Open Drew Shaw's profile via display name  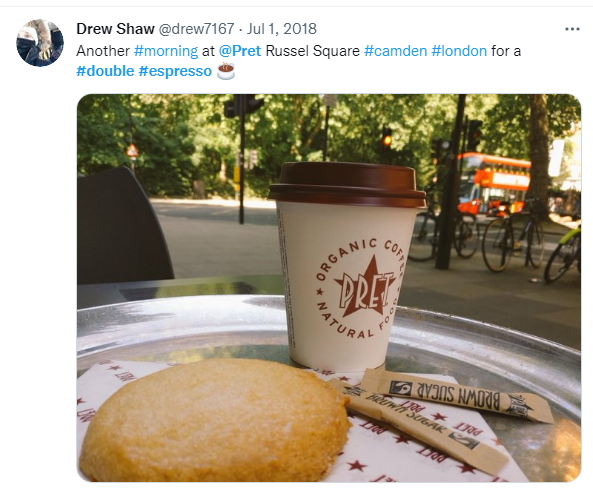click(x=115, y=29)
